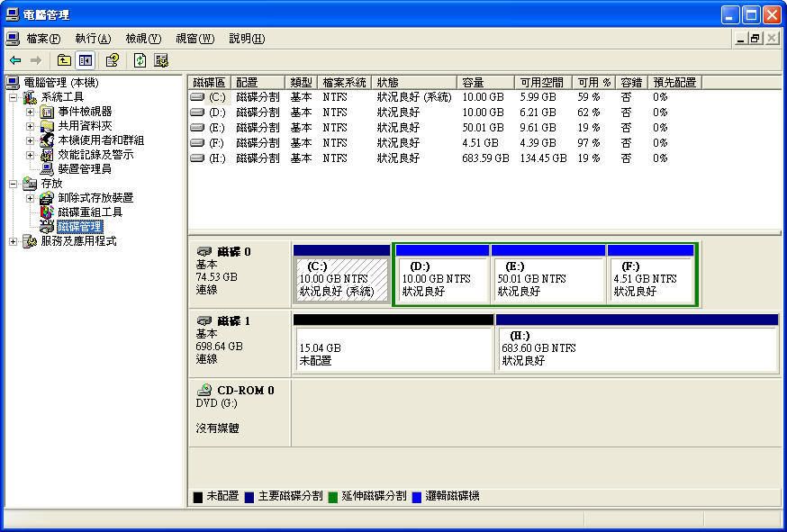The height and width of the screenshot is (532, 787).
Task: Click the Back arrow toolbar button
Action: (15, 60)
